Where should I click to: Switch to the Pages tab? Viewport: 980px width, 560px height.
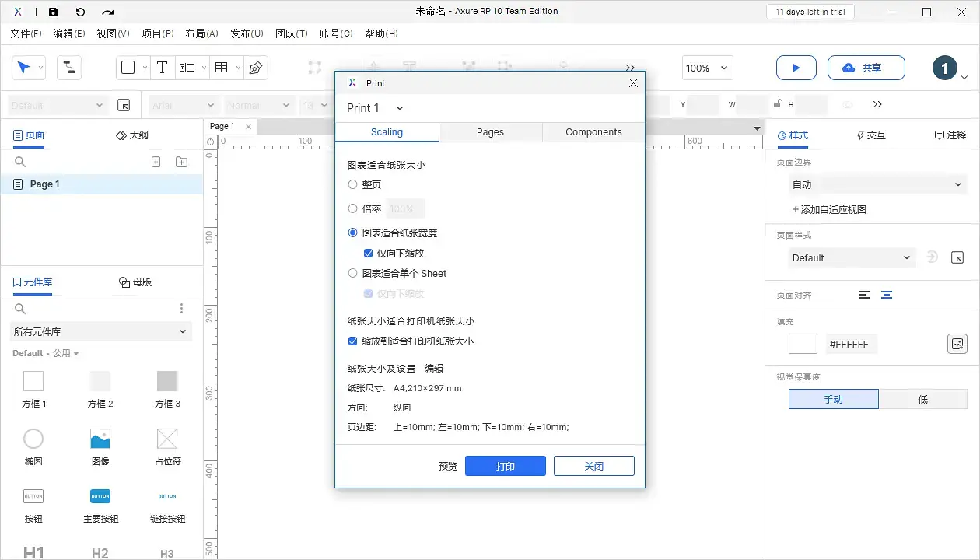point(490,132)
